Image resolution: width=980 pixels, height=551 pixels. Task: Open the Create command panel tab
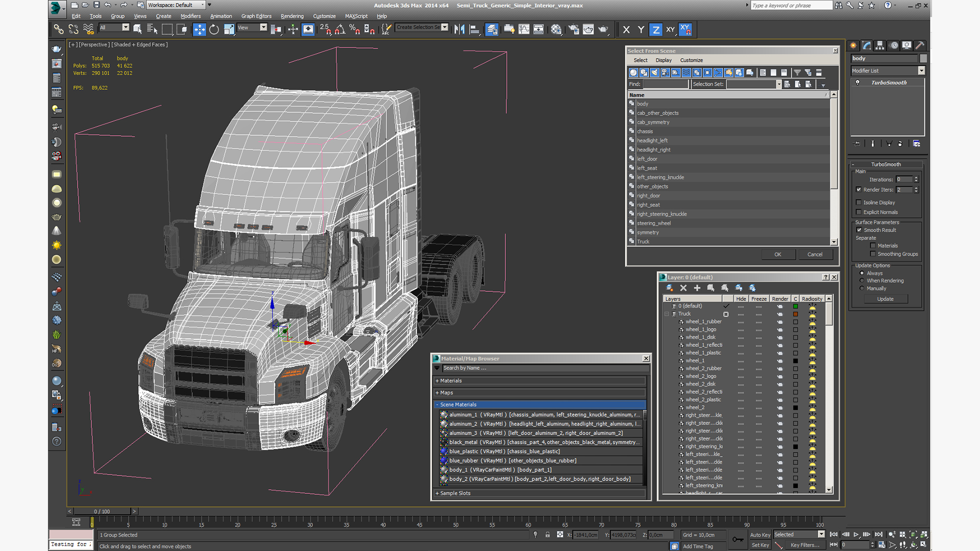click(x=853, y=45)
